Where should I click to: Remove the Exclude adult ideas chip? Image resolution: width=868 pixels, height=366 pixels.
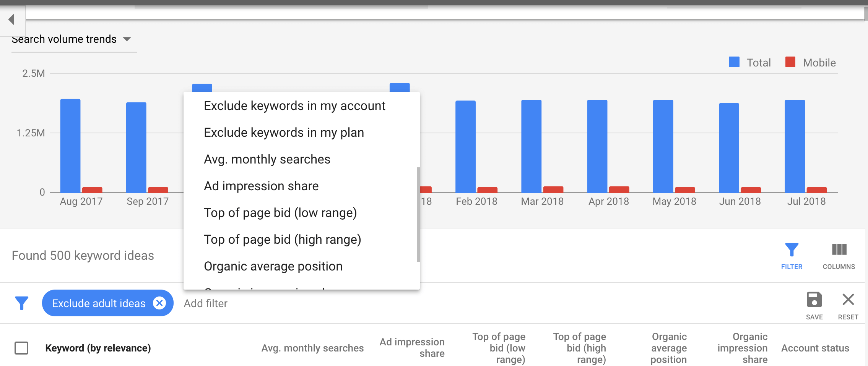pyautogui.click(x=159, y=303)
